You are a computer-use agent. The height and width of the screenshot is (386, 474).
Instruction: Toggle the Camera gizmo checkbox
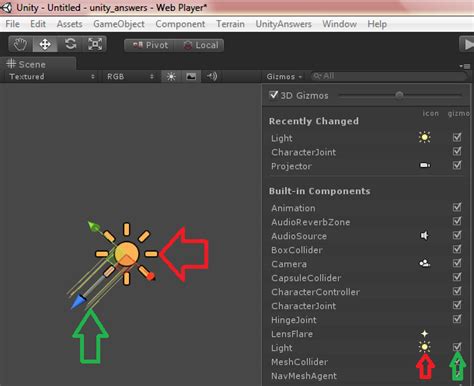pos(457,263)
